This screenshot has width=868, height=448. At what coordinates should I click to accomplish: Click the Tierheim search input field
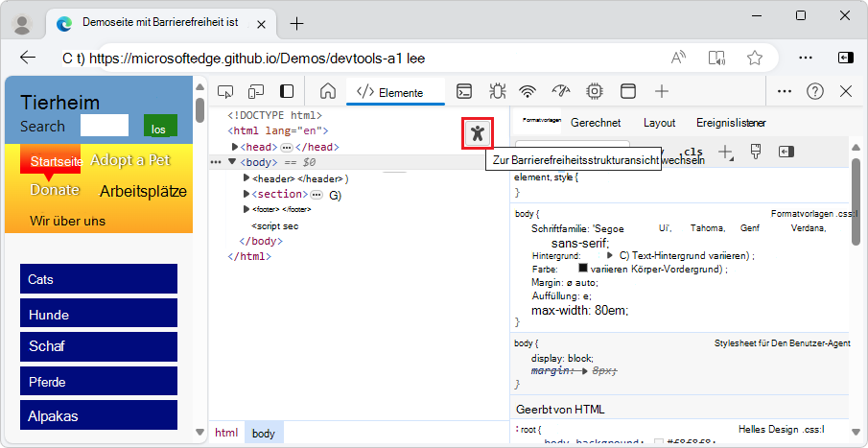click(105, 125)
